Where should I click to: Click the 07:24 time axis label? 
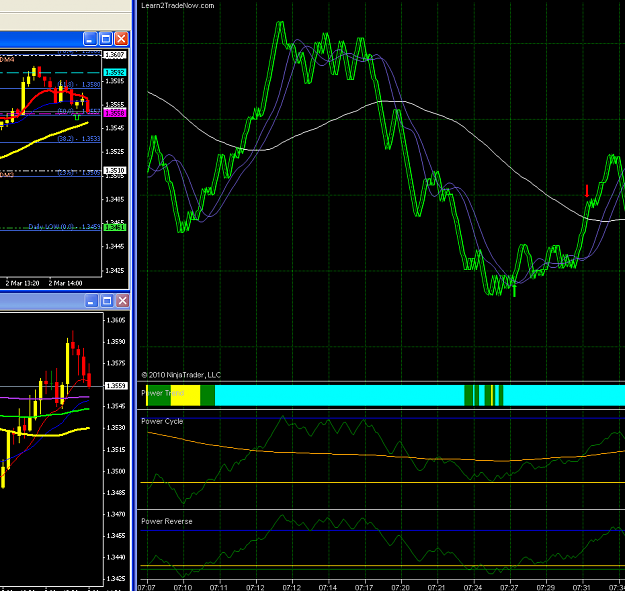[x=473, y=587]
